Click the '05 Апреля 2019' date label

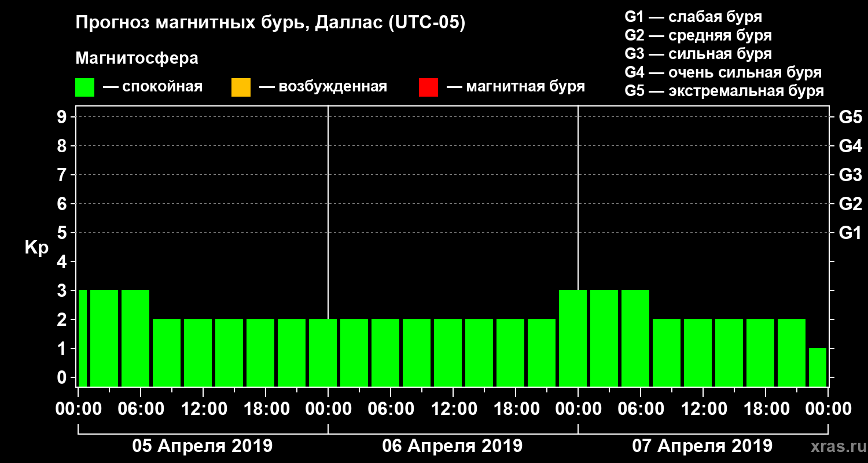click(203, 446)
